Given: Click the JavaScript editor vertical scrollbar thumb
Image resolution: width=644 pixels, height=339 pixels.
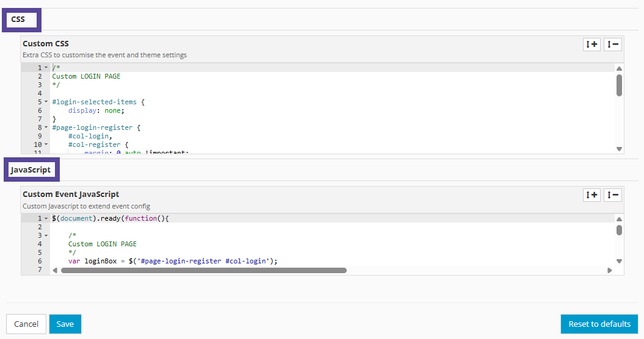Looking at the screenshot, I should [619, 230].
